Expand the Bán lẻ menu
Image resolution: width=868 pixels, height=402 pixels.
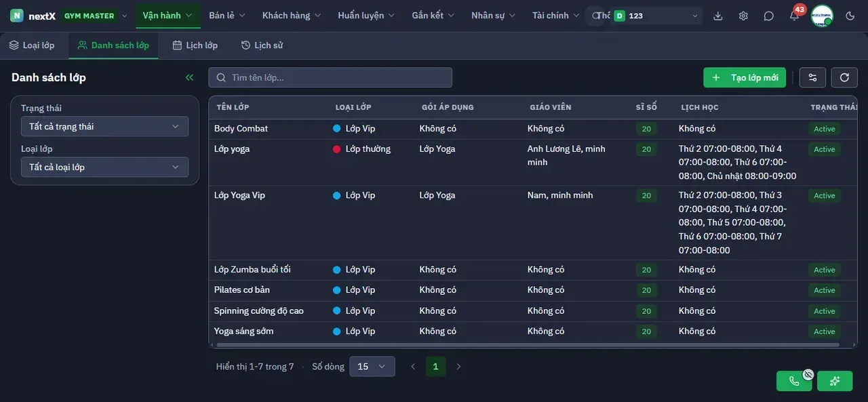tap(227, 16)
